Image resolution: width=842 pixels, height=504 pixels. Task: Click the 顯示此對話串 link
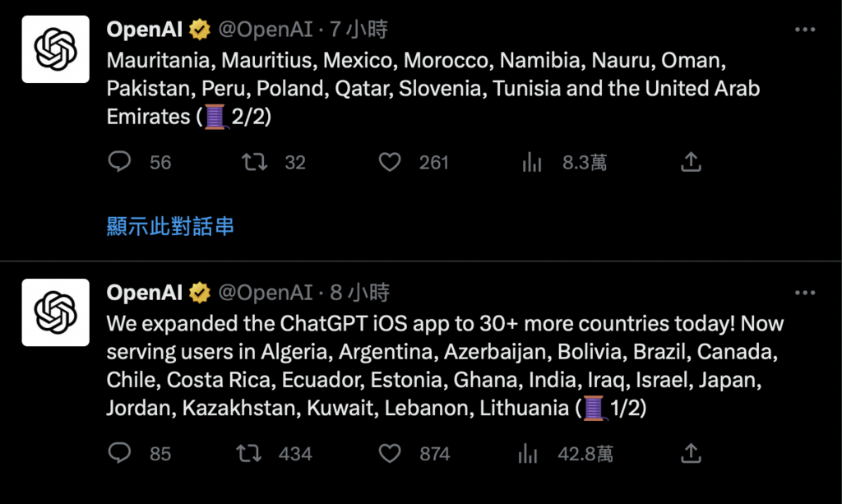point(170,226)
